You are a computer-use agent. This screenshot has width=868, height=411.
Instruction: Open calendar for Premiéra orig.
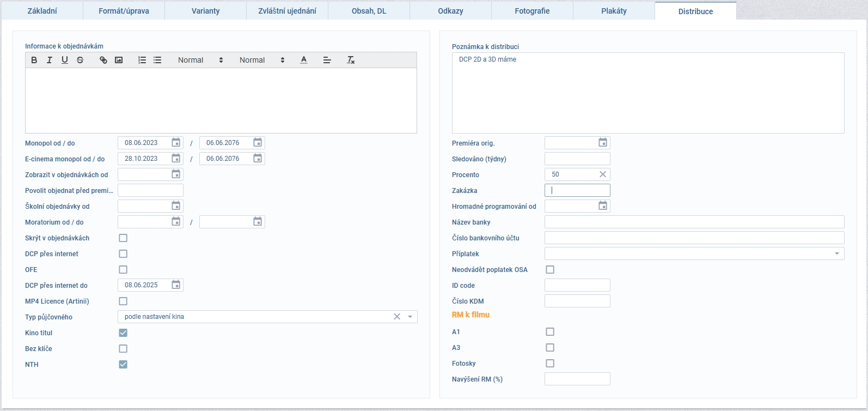pos(603,143)
